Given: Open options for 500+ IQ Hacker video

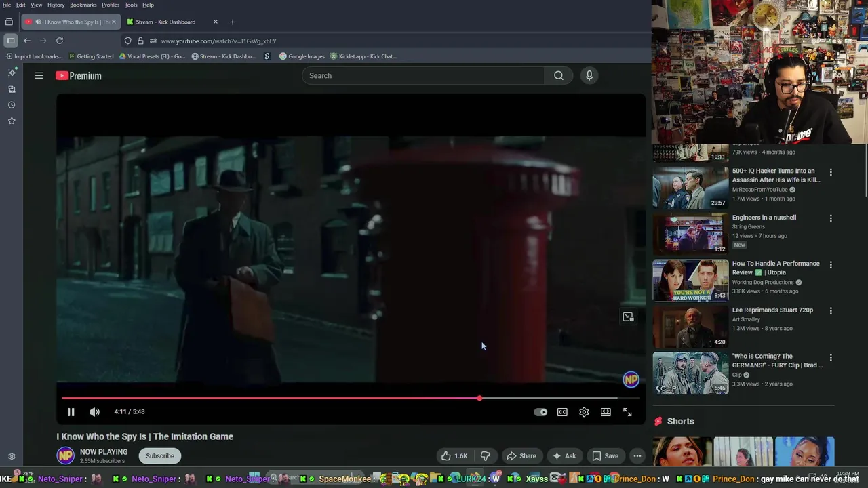Looking at the screenshot, I should coord(831,172).
